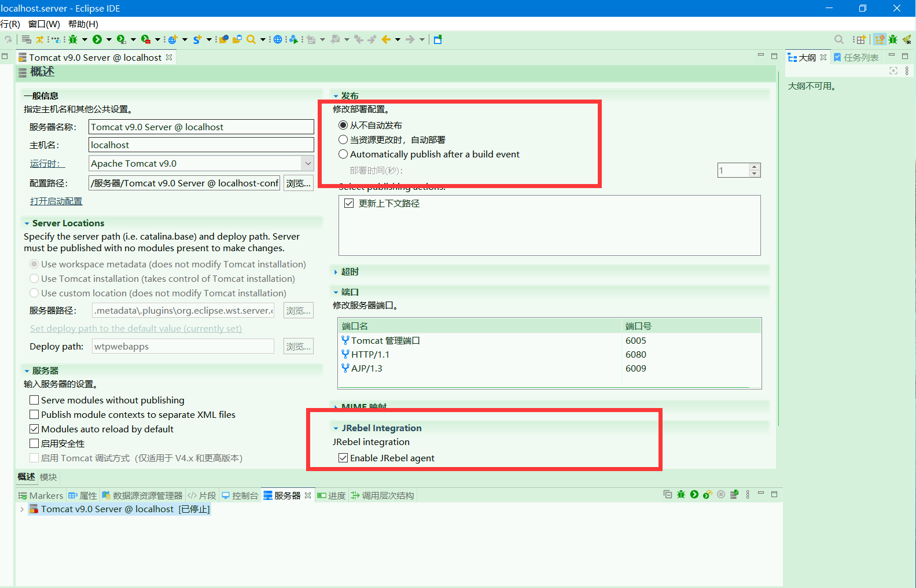Screen dimensions: 916x588
Task: Open the Debug toolbar dropdown arrow
Action: (x=84, y=39)
